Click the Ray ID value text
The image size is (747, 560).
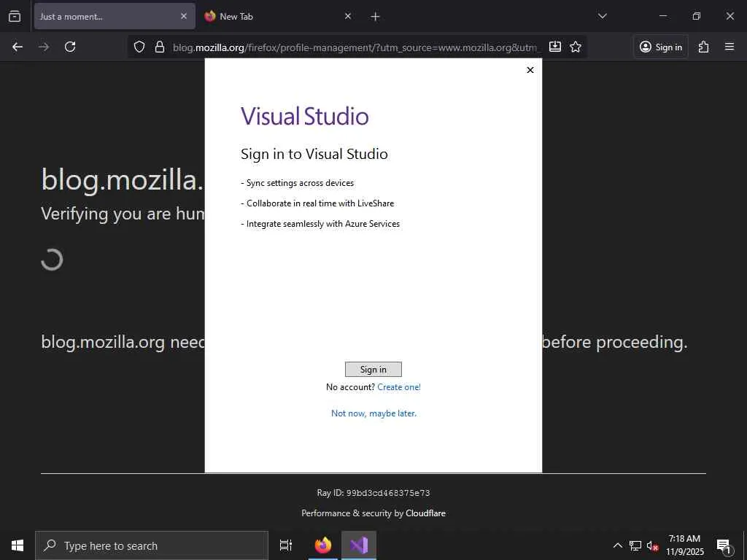(388, 493)
